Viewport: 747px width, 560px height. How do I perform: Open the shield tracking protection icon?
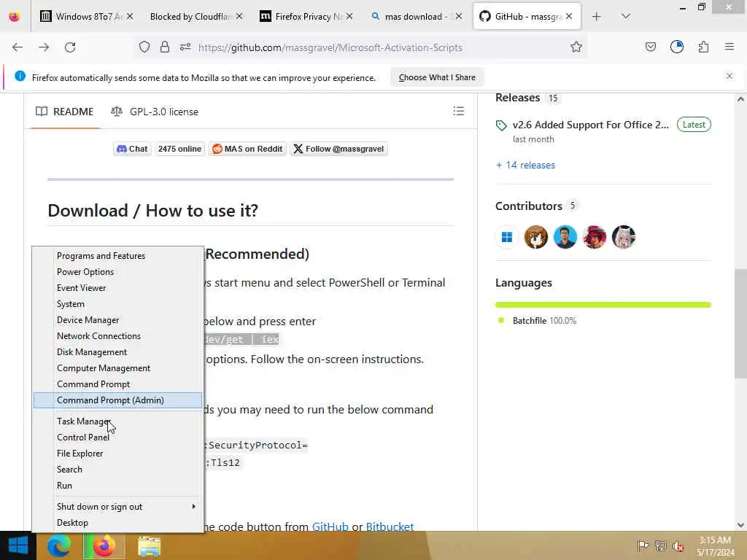[x=144, y=47]
